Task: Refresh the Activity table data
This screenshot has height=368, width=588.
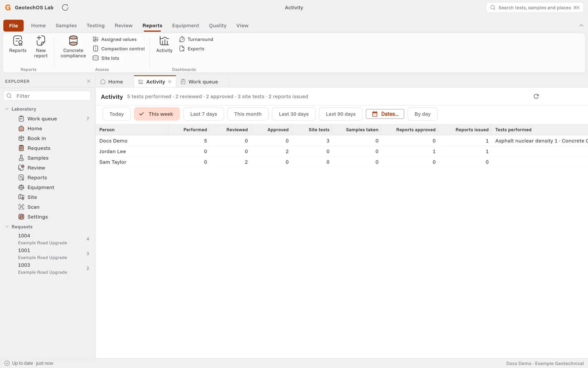Action: 536,96
